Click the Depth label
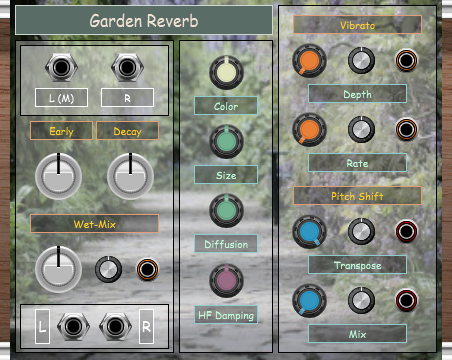 point(357,94)
